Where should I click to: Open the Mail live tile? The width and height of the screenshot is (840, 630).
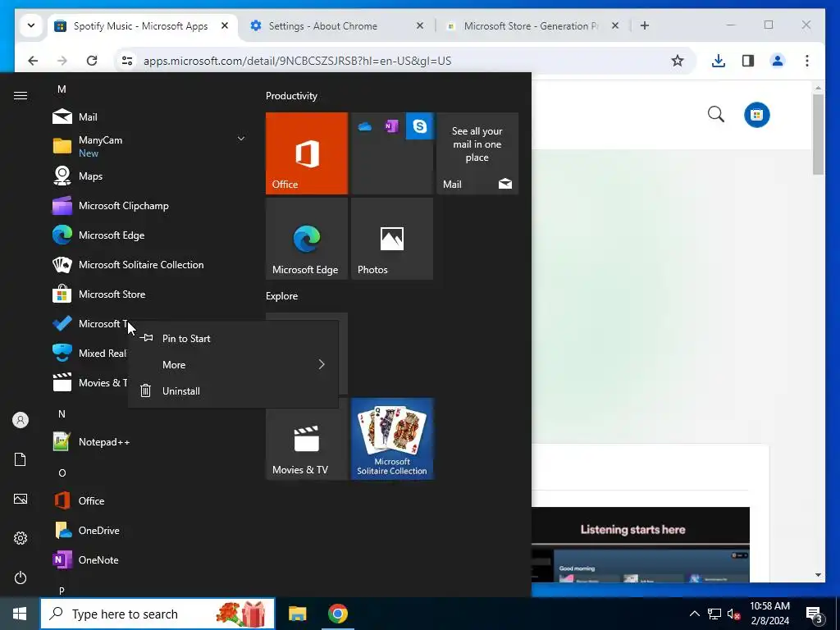[x=477, y=153]
